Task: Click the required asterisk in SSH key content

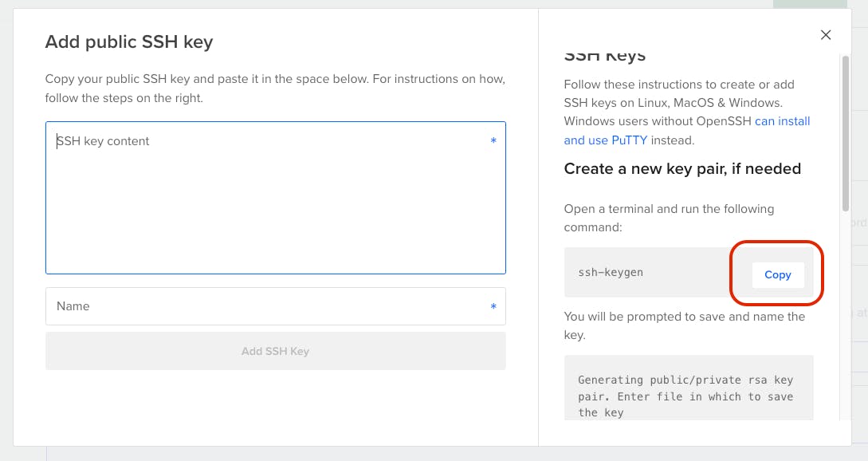Action: tap(493, 141)
